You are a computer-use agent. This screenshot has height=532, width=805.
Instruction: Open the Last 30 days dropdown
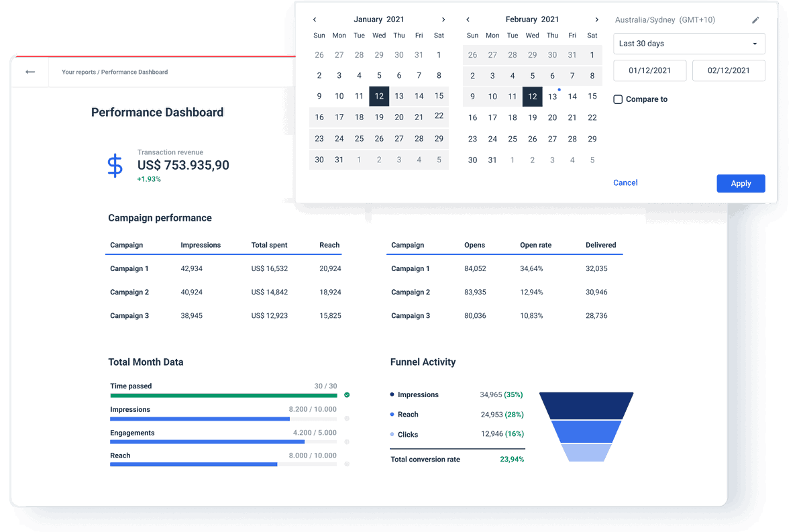tap(689, 44)
